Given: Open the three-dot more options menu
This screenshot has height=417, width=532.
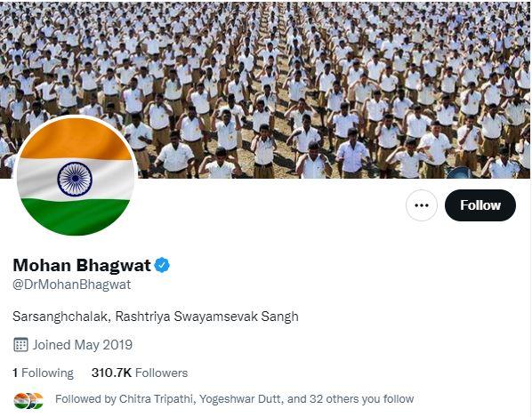Looking at the screenshot, I should (x=422, y=205).
